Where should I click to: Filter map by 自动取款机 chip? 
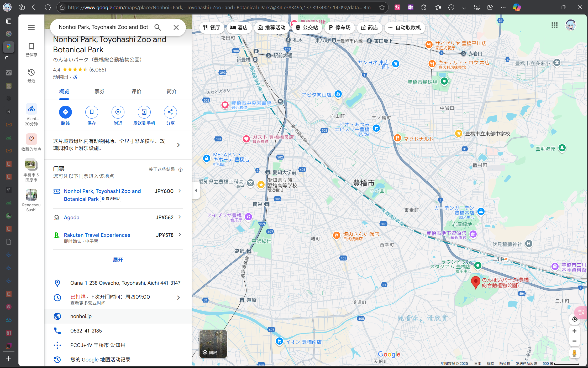pyautogui.click(x=405, y=28)
